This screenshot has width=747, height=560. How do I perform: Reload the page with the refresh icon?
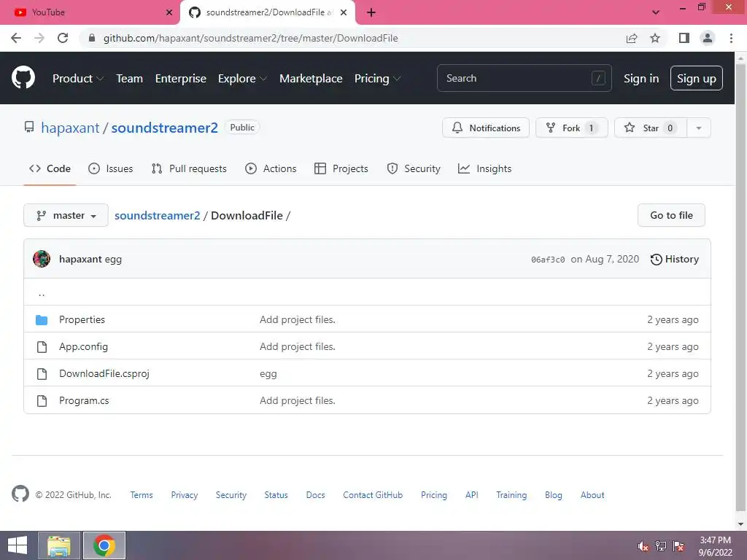[x=63, y=38]
